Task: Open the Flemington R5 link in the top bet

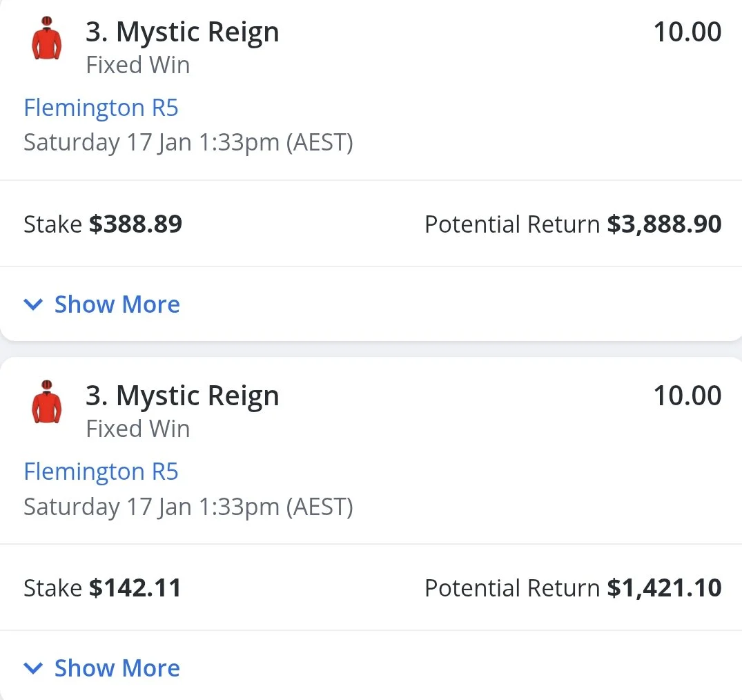Action: (101, 108)
